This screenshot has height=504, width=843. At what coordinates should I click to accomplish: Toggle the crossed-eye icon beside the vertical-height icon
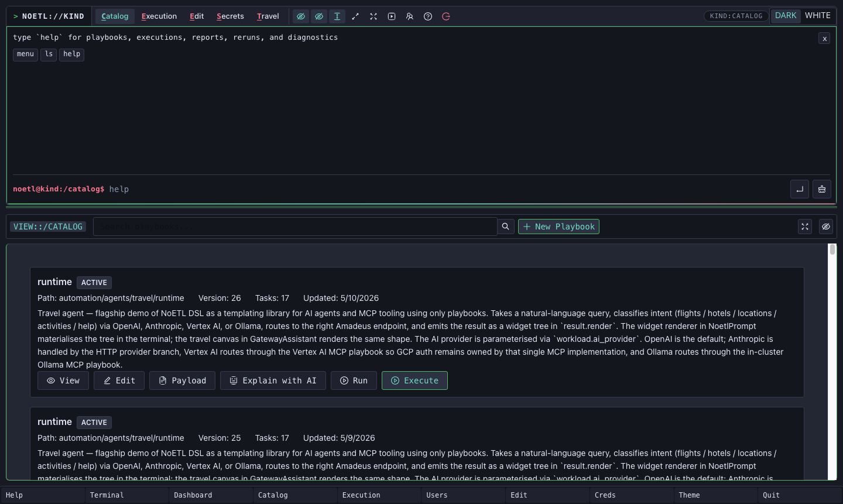click(x=319, y=16)
